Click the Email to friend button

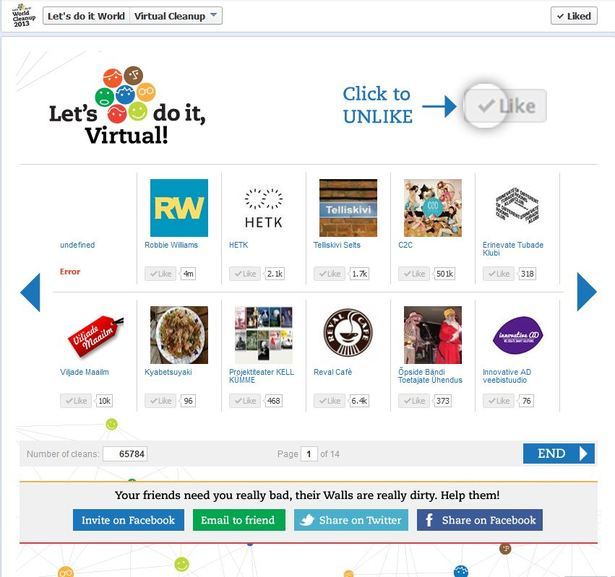(x=238, y=520)
